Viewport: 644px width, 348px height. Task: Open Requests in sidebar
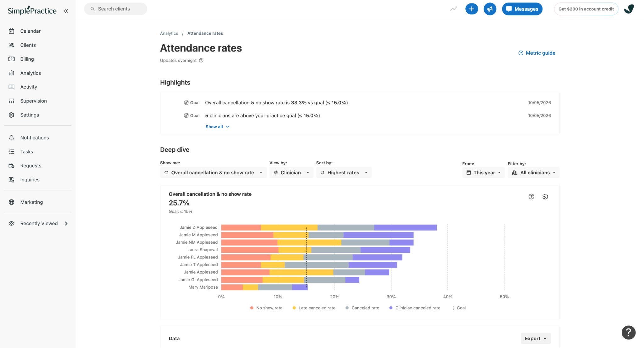[x=31, y=166]
